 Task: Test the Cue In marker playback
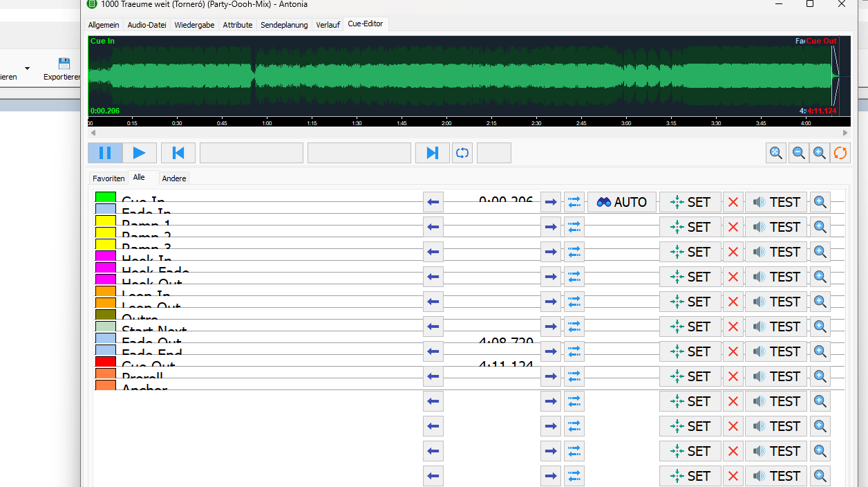tap(776, 202)
